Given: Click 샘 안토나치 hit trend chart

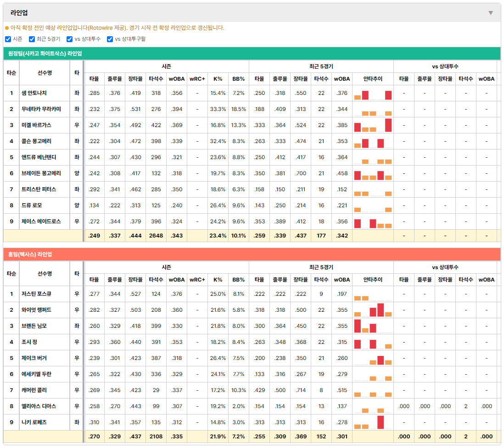Looking at the screenshot, I should click(373, 94).
